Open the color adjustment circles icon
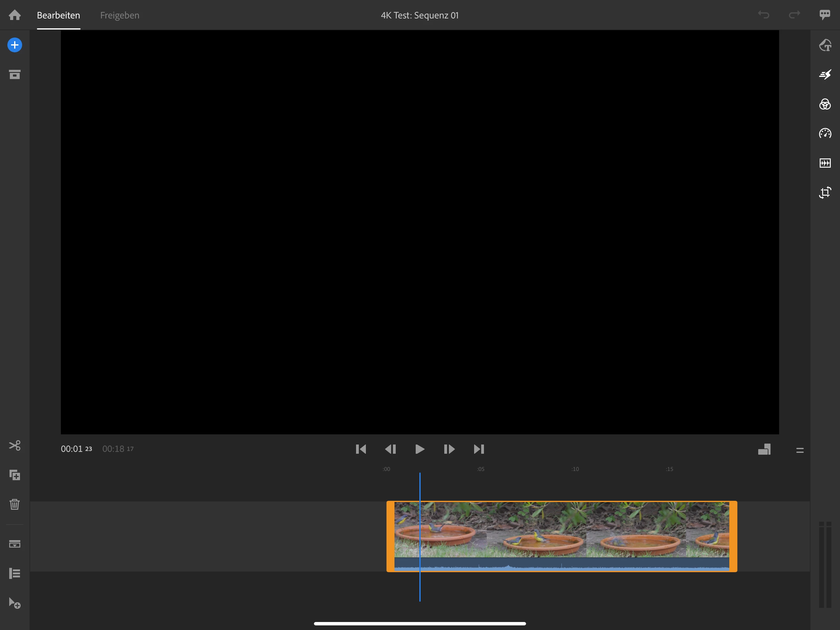This screenshot has height=630, width=840. click(825, 104)
